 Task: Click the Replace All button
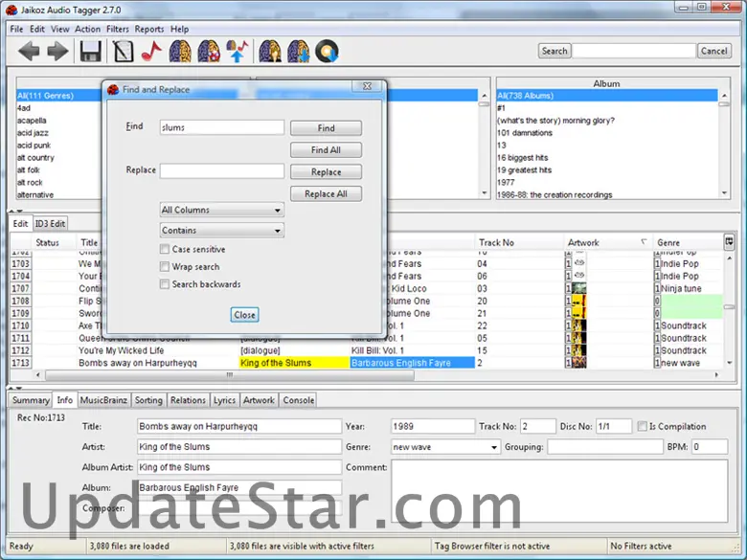point(326,194)
